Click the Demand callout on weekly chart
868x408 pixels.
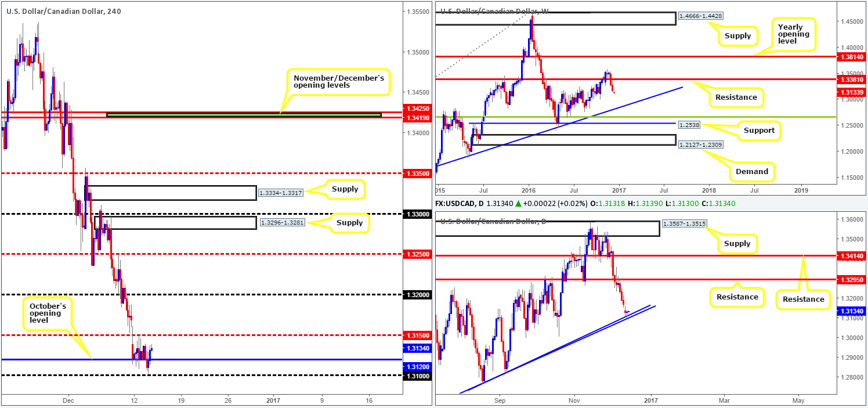pos(751,171)
